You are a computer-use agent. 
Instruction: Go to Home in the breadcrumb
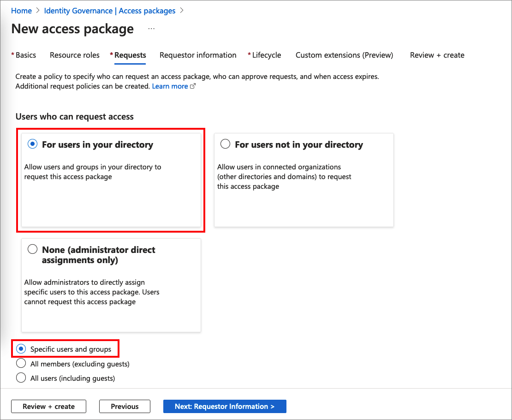21,11
